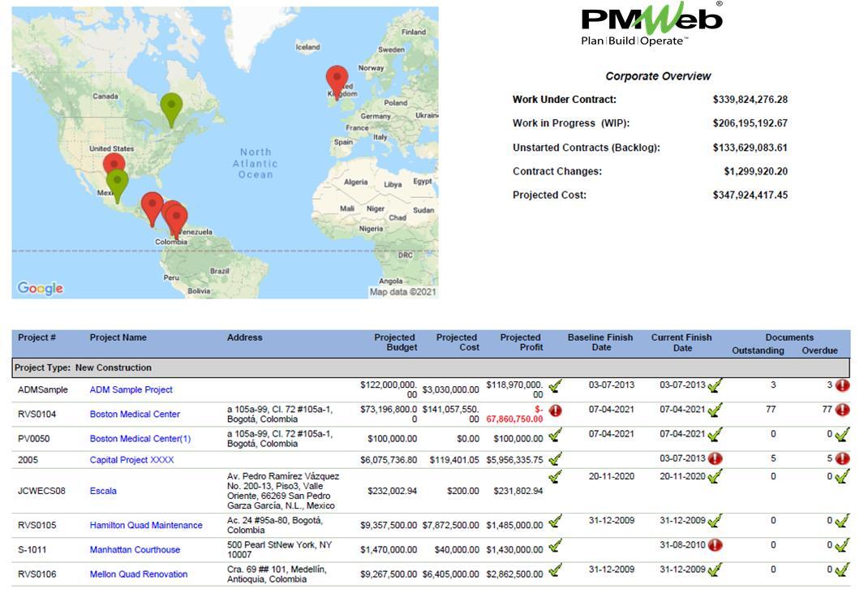Click red overdue alert in ADMSample row
This screenshot has width=868, height=589.
[x=843, y=385]
